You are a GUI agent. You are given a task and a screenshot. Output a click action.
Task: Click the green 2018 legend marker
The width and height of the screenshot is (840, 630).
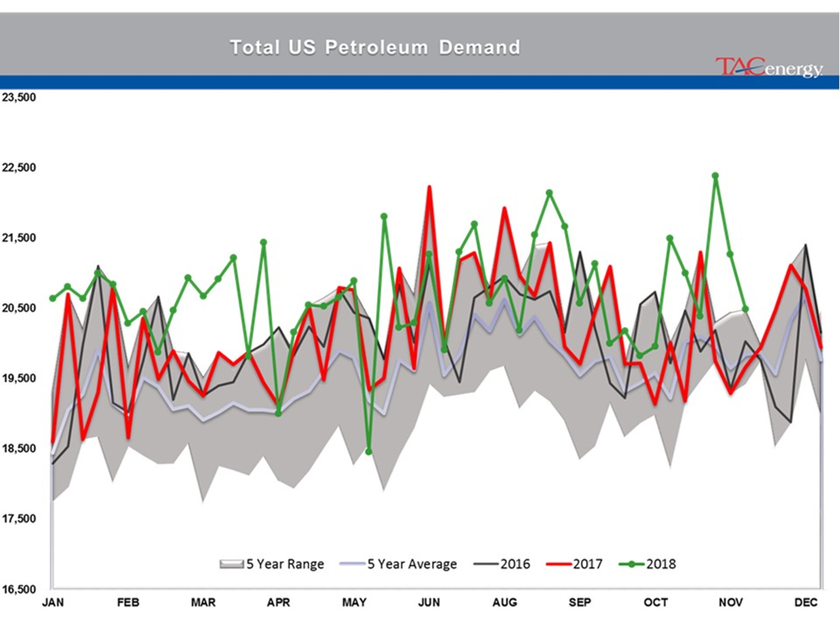point(632,564)
